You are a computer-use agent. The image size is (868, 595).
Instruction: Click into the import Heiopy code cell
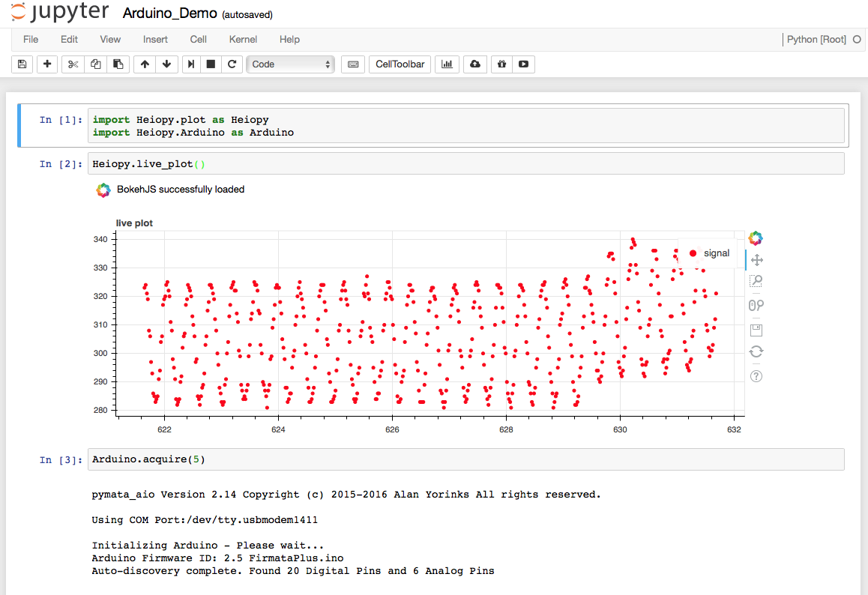pyautogui.click(x=466, y=126)
